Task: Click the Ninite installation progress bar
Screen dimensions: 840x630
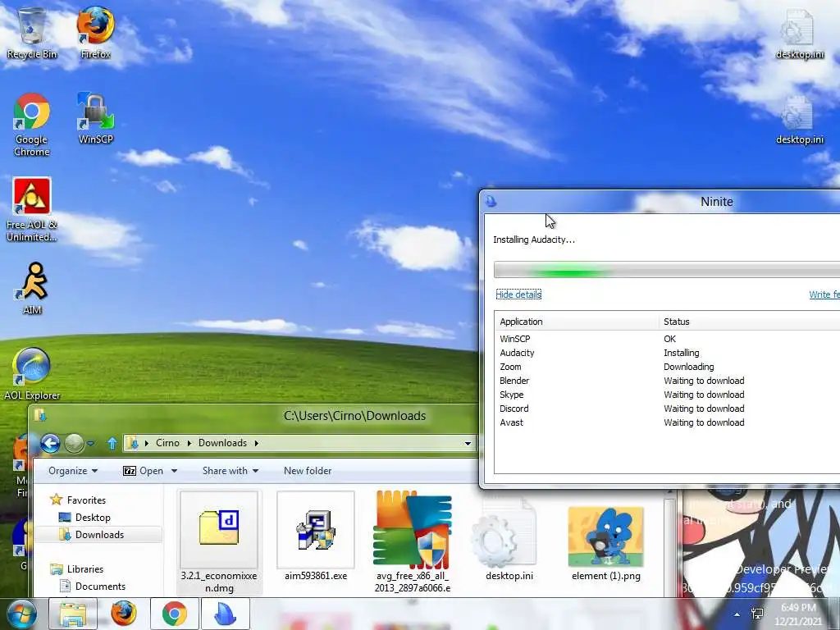Action: pos(666,269)
